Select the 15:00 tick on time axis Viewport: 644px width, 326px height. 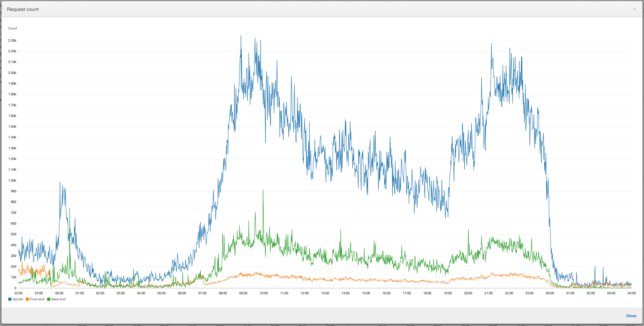click(x=366, y=293)
